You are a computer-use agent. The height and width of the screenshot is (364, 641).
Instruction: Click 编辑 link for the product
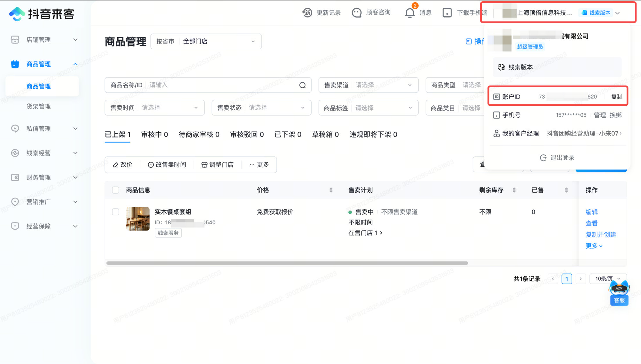coord(592,212)
